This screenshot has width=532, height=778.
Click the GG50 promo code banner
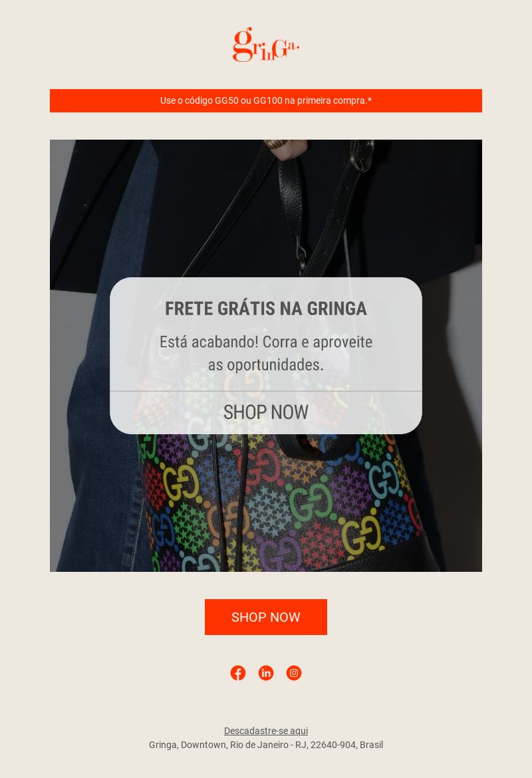[266, 100]
